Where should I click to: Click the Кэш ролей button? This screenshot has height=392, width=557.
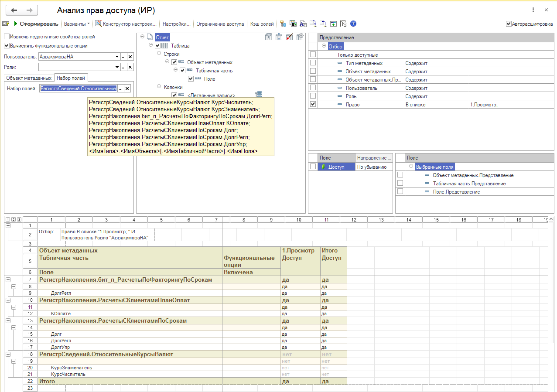pos(262,24)
